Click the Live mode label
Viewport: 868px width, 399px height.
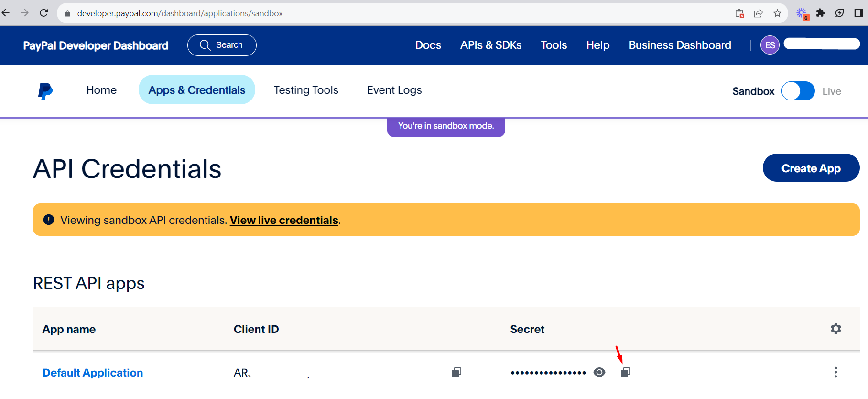tap(832, 91)
